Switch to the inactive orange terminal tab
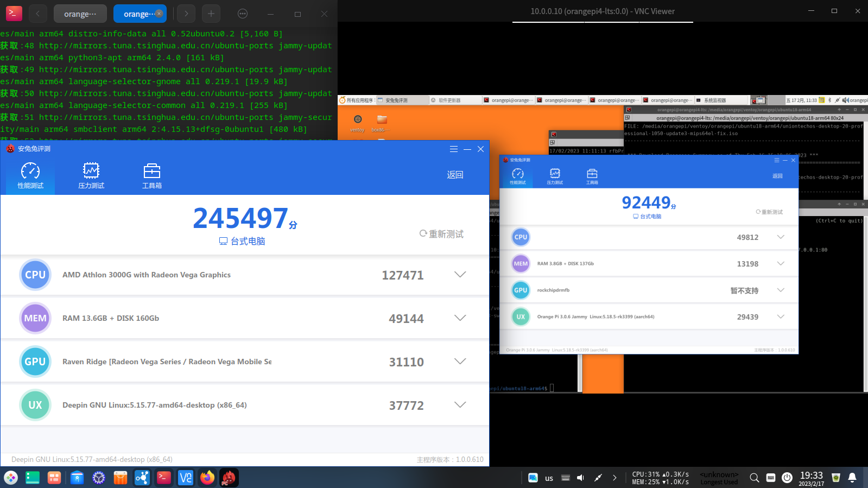This screenshot has height=488, width=868. pos(80,14)
